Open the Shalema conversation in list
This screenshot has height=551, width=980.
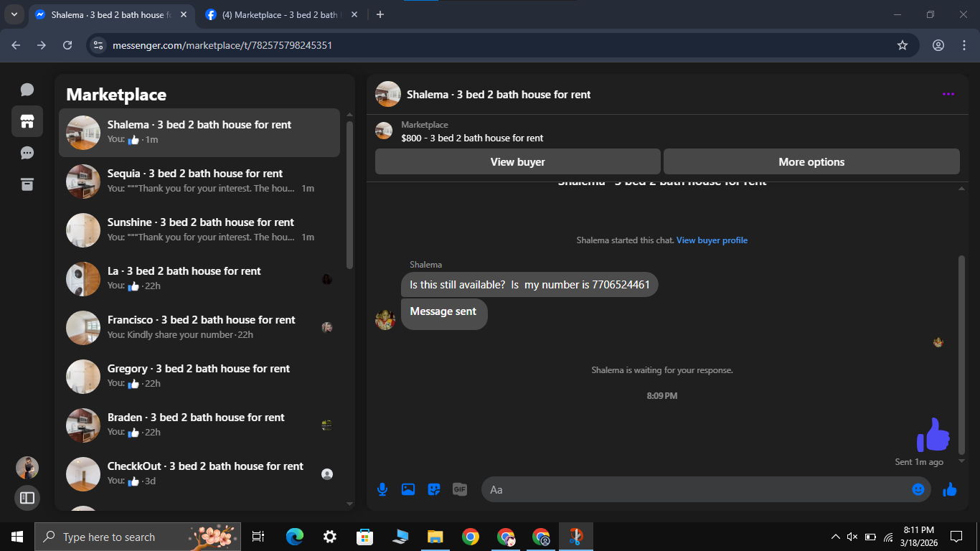(x=199, y=132)
